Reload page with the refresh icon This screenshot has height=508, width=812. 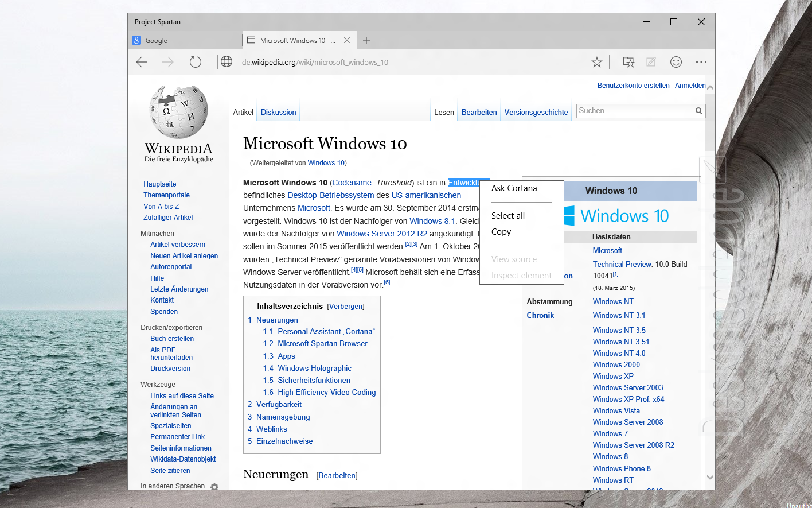point(196,62)
